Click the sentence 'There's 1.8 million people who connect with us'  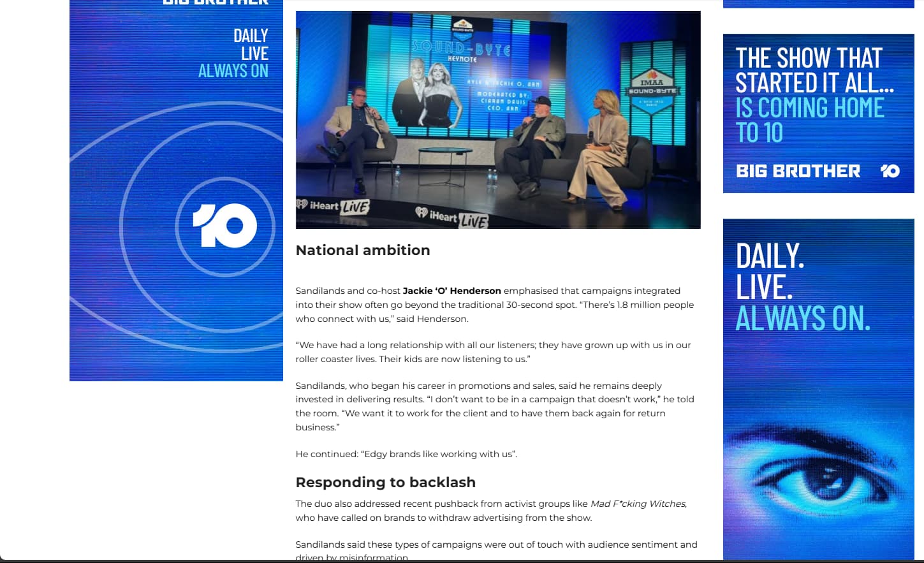495,312
